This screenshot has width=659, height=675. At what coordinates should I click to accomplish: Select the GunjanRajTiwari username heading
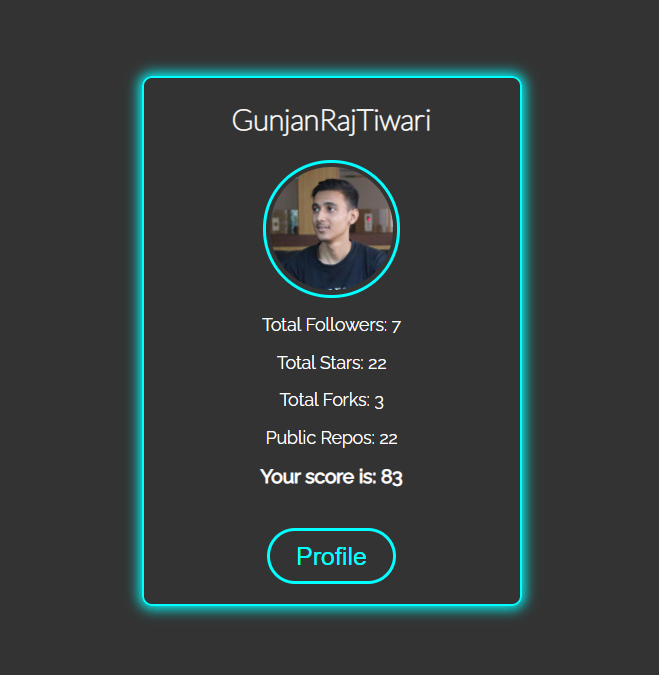331,121
